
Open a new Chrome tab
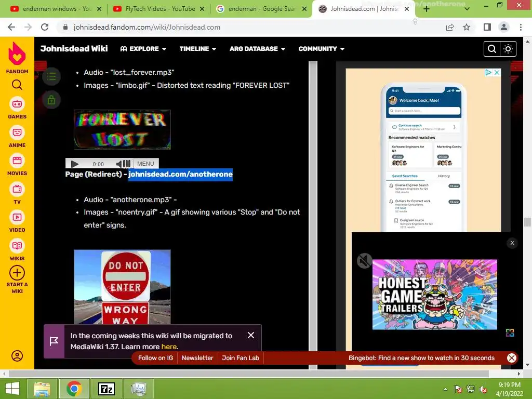click(x=427, y=9)
